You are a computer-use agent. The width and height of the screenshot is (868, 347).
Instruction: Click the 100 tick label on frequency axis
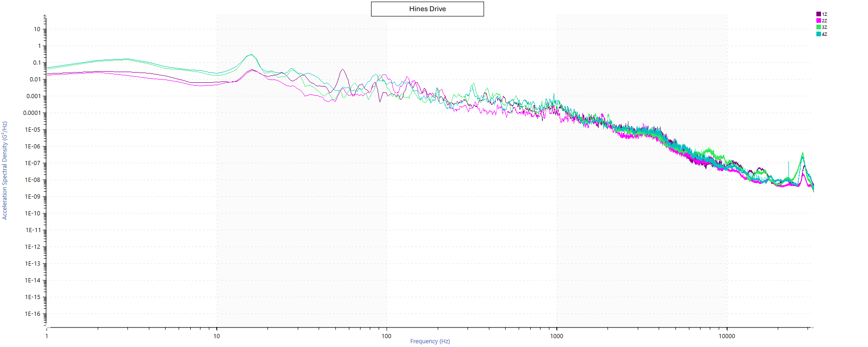[386, 336]
